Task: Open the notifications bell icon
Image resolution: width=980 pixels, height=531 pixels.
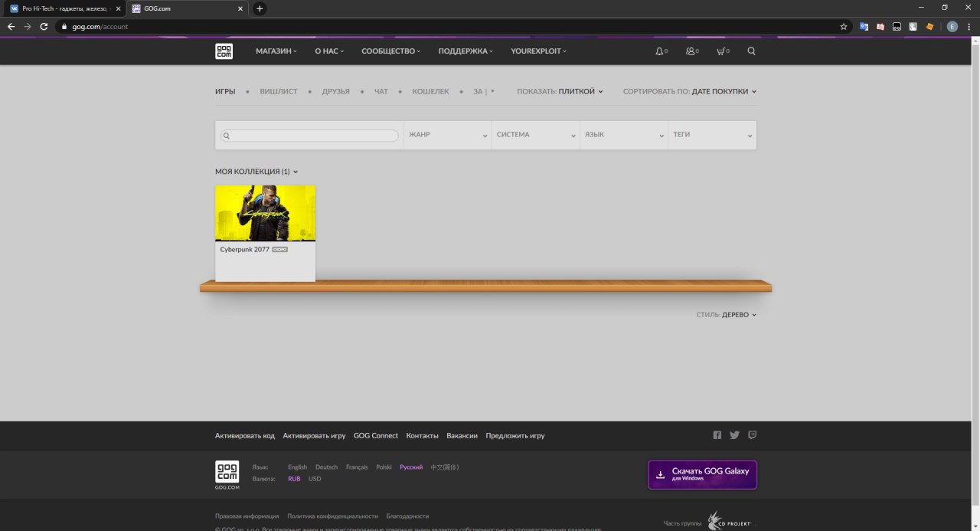Action: 659,51
